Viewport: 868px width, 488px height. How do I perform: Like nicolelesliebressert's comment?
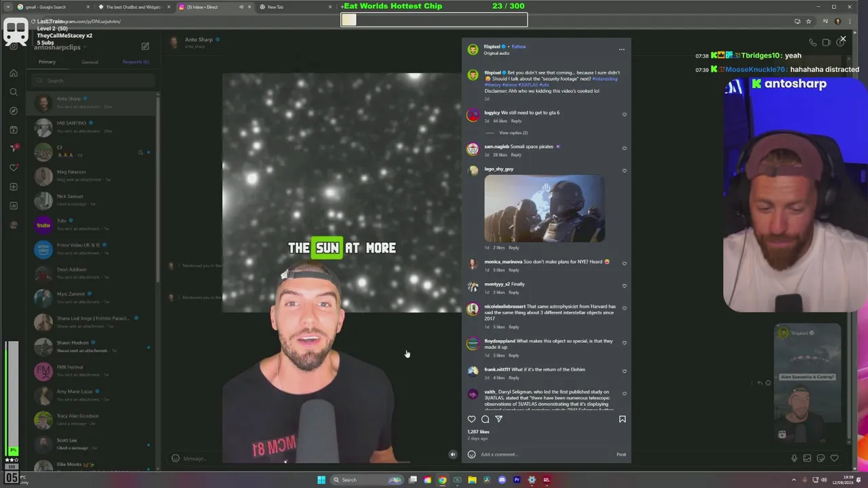625,308
